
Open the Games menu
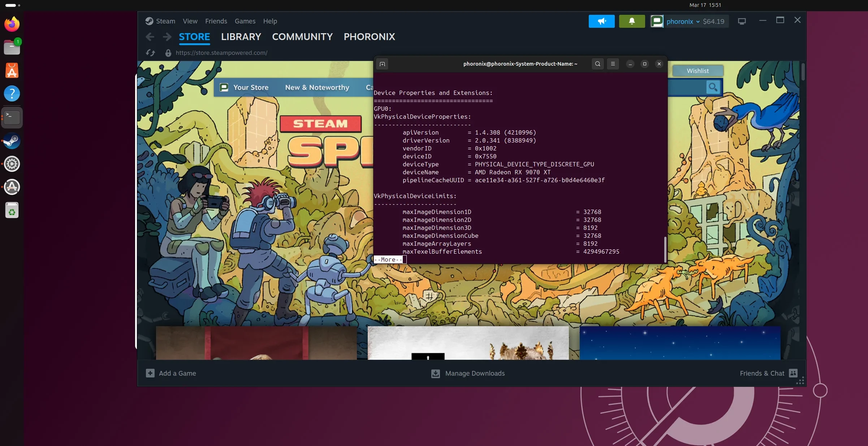[x=245, y=21]
